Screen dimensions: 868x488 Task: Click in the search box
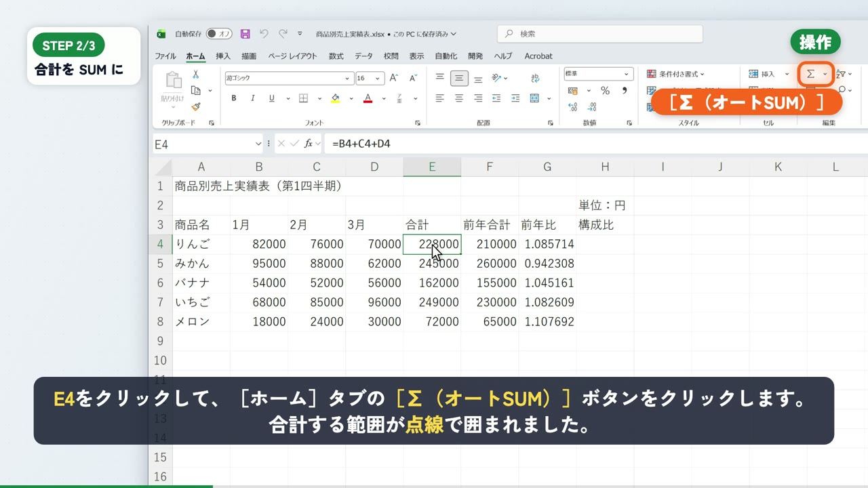tap(600, 34)
